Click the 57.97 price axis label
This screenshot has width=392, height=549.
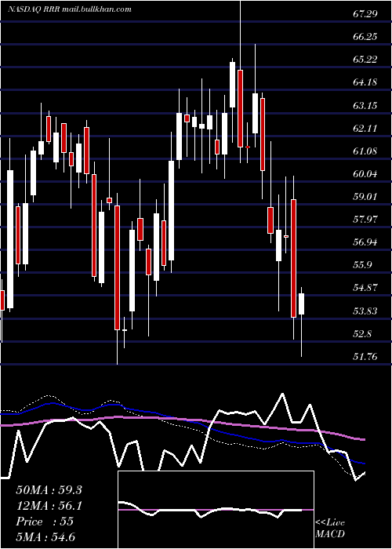(x=365, y=219)
